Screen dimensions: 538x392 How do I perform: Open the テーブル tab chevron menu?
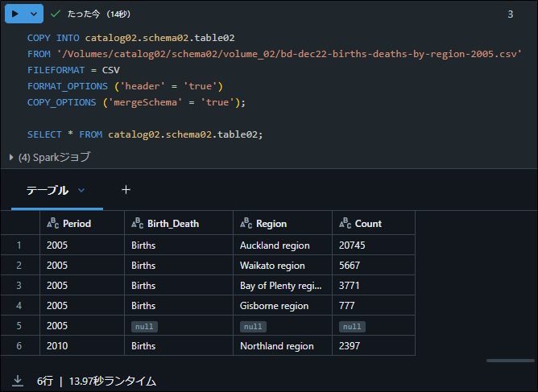[x=81, y=190]
